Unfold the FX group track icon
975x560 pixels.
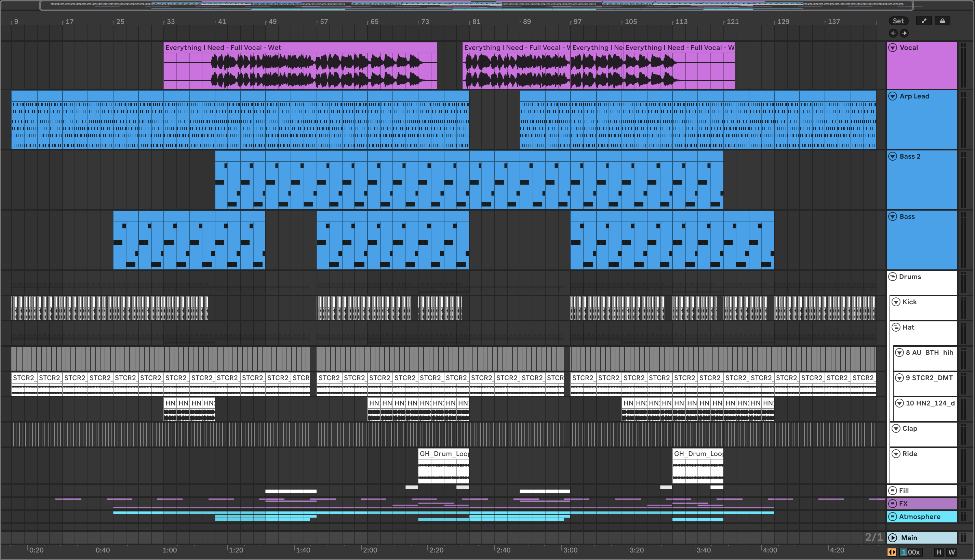pos(892,504)
